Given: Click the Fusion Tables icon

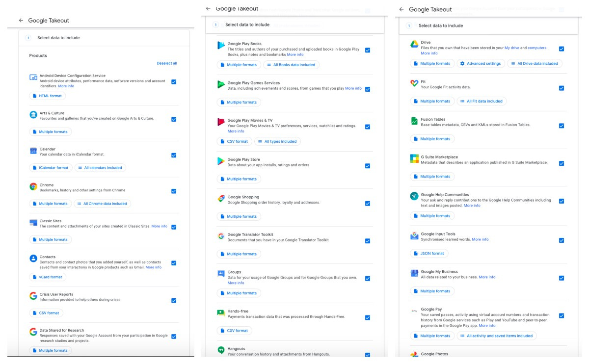Looking at the screenshot, I should click(414, 121).
